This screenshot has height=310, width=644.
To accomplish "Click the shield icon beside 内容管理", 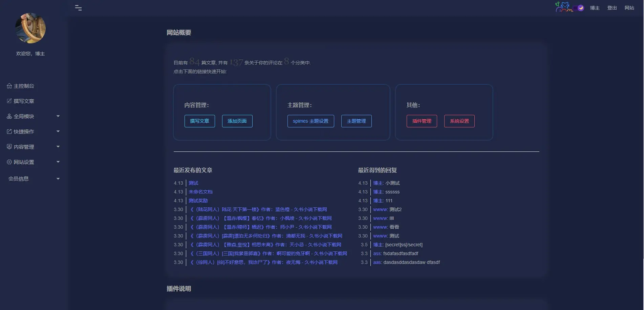I will [9, 147].
